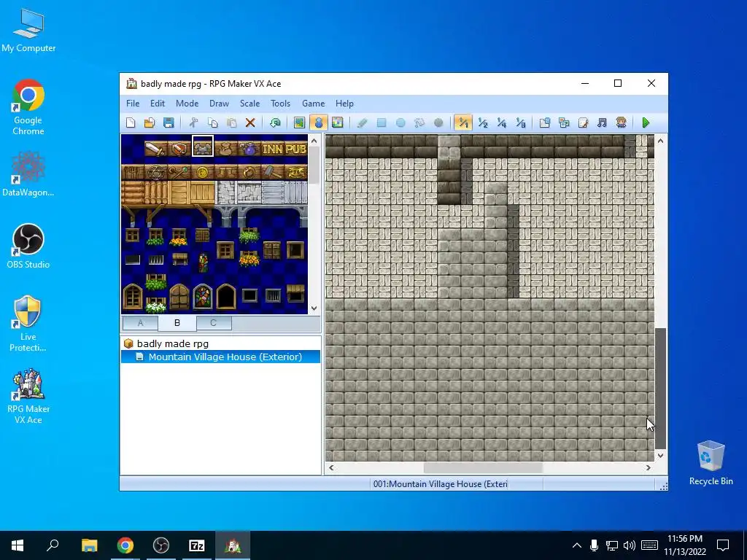Open the Google Chrome desktop shortcut
This screenshot has height=560, width=747.
tap(28, 107)
